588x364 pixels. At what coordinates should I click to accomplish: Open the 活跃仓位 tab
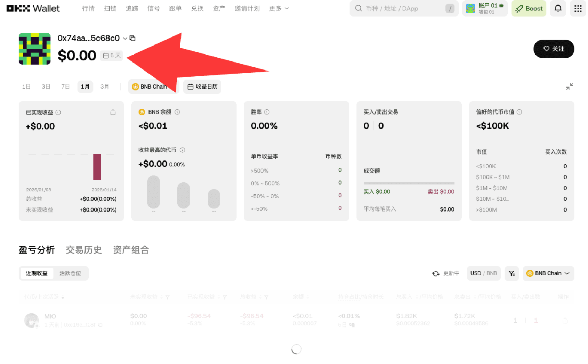(70, 273)
